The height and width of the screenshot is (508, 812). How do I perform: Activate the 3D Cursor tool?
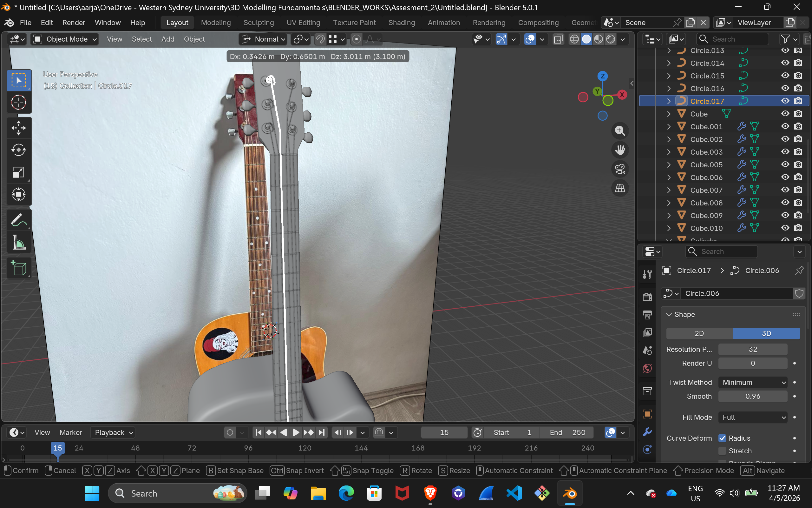(19, 102)
